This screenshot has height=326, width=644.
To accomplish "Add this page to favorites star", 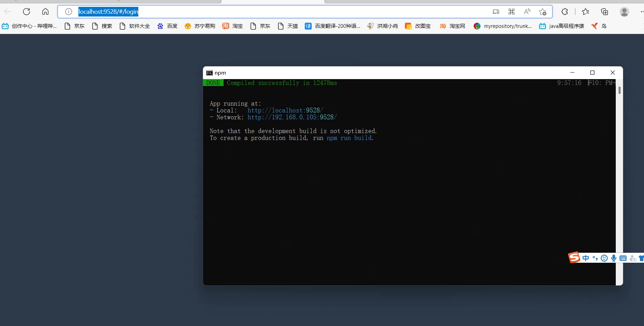I will (543, 12).
